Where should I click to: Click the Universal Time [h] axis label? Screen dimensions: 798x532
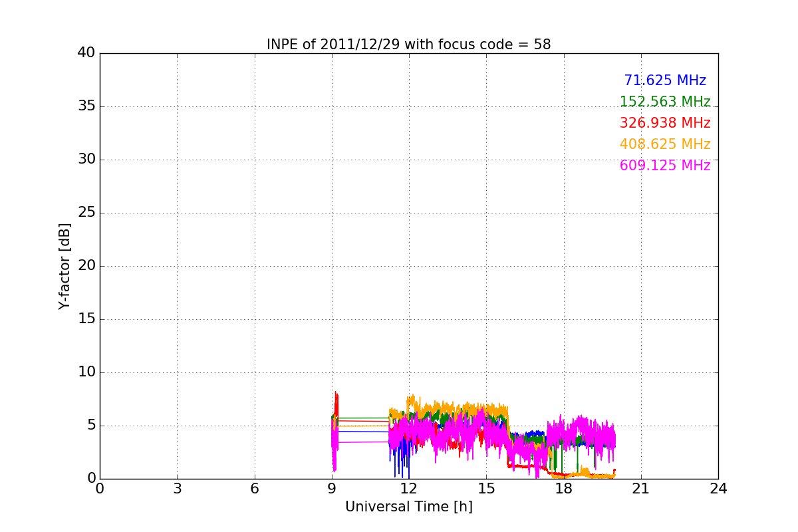(408, 507)
